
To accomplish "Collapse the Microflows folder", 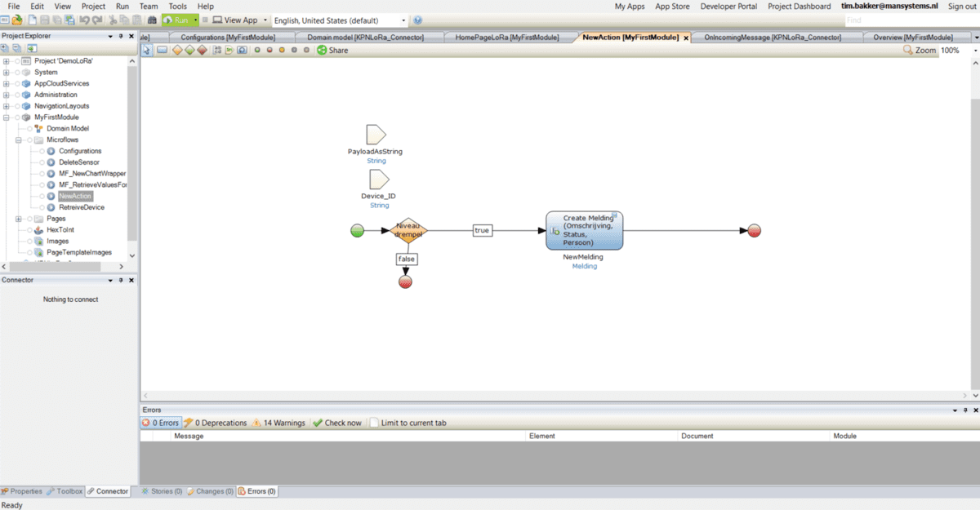I will click(x=18, y=140).
